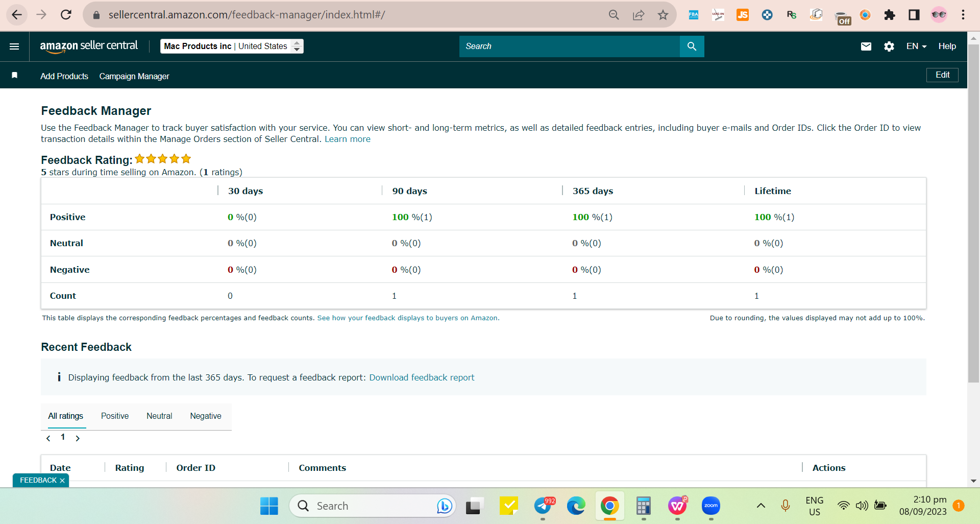
Task: Follow the Learn more link
Action: (348, 139)
